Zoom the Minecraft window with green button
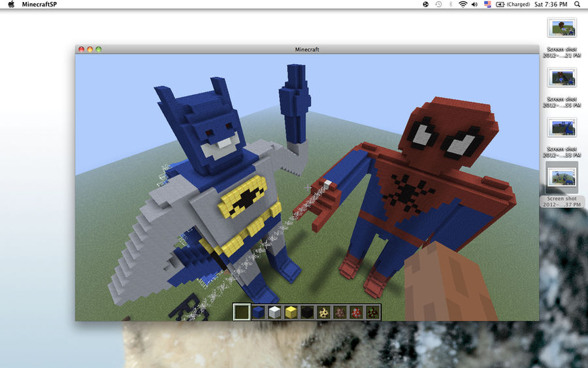Screen dimensions: 588x368 (x=98, y=49)
